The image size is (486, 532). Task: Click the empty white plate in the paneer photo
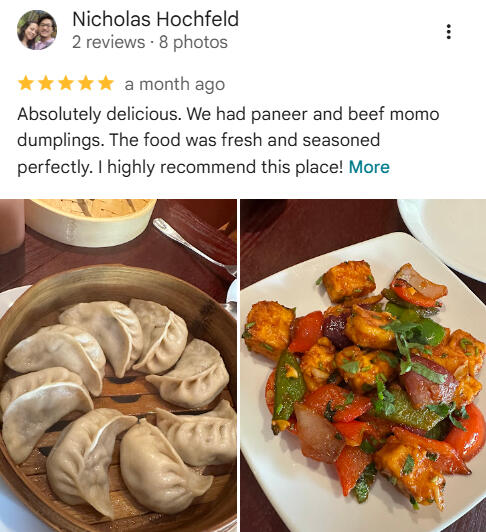[x=445, y=234]
